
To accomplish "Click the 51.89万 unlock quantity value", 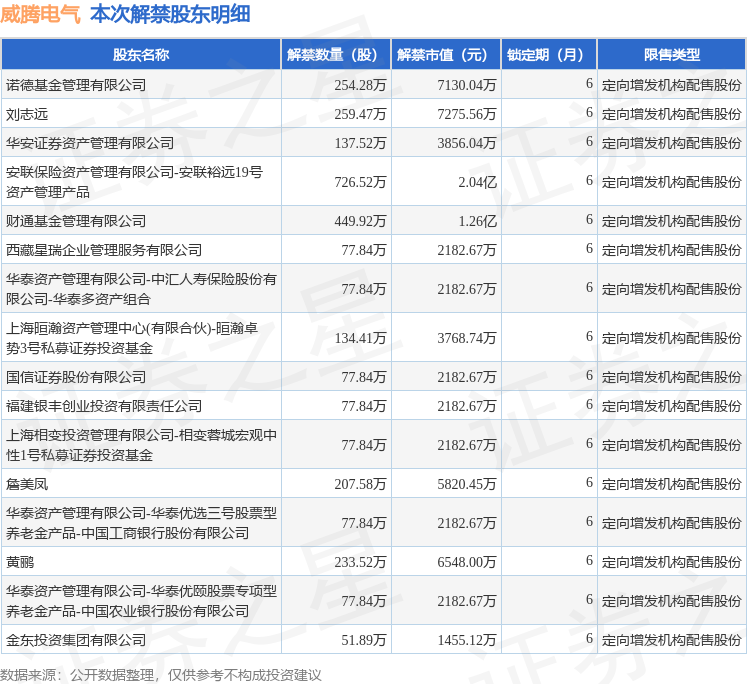I will click(363, 641).
